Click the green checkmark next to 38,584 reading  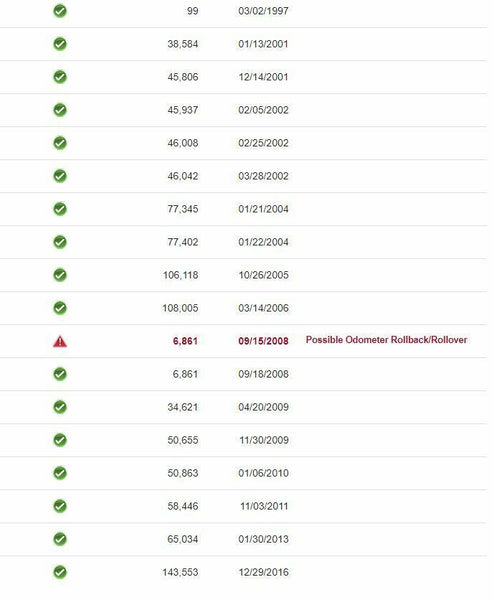coord(60,44)
